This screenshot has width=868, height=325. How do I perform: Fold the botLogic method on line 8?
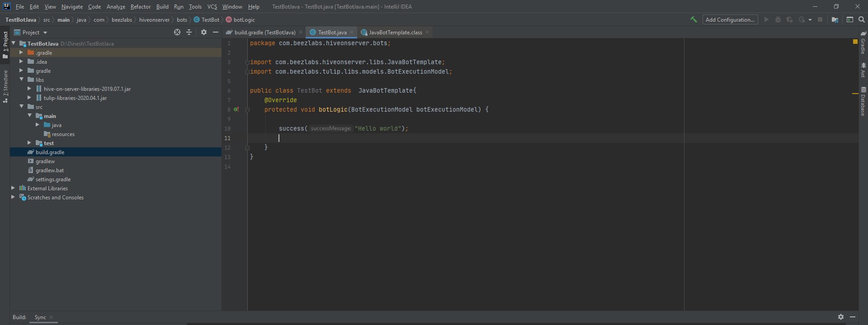point(247,109)
